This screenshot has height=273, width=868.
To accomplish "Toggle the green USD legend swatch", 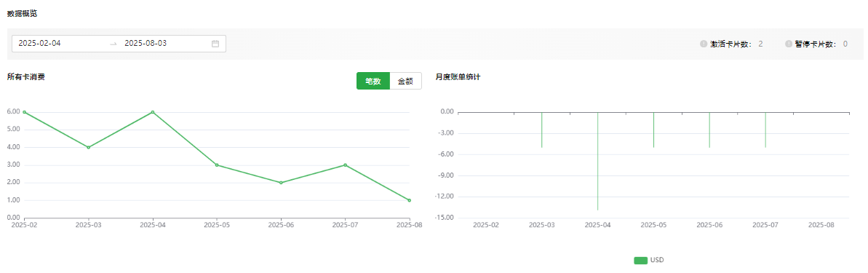I will click(x=640, y=261).
